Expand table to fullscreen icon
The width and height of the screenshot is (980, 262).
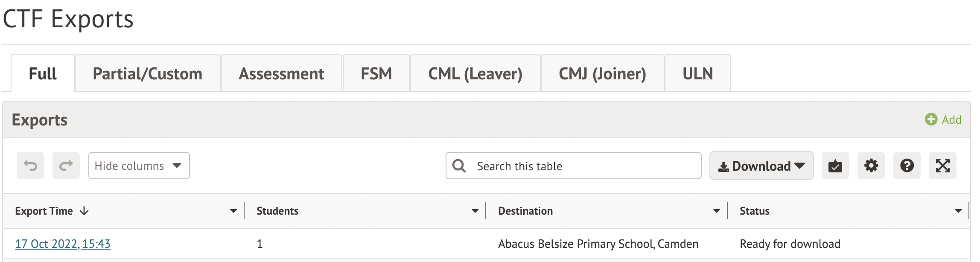point(943,166)
